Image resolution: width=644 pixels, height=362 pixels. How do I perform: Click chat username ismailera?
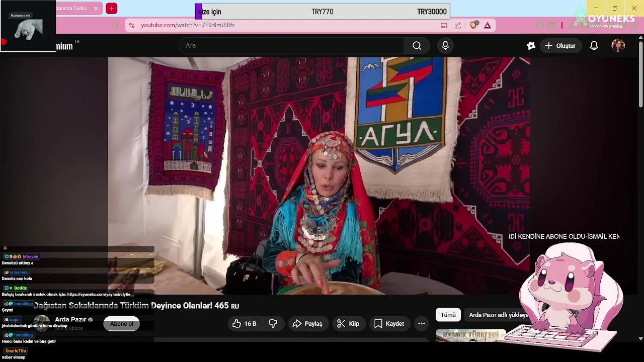(x=19, y=273)
